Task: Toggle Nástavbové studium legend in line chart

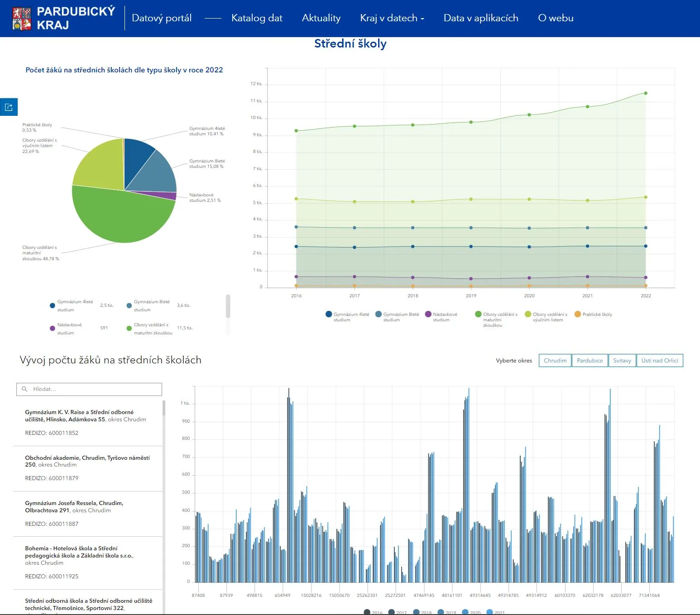Action: coord(441,317)
